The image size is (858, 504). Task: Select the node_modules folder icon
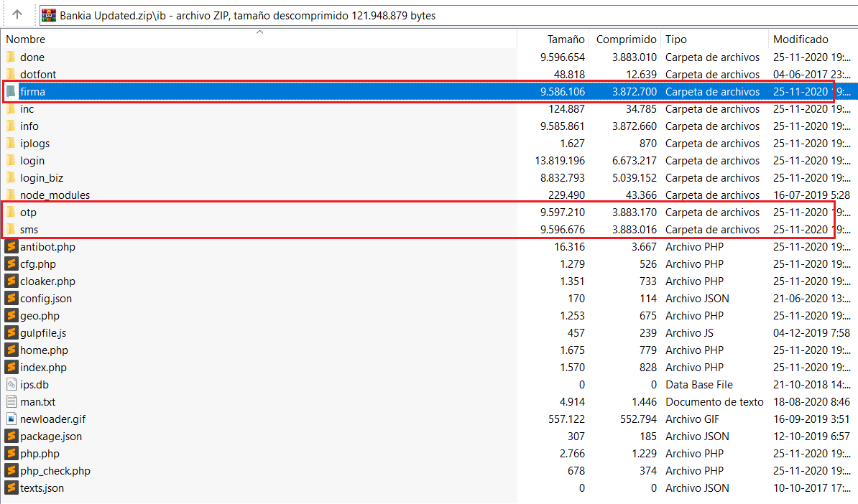point(11,195)
